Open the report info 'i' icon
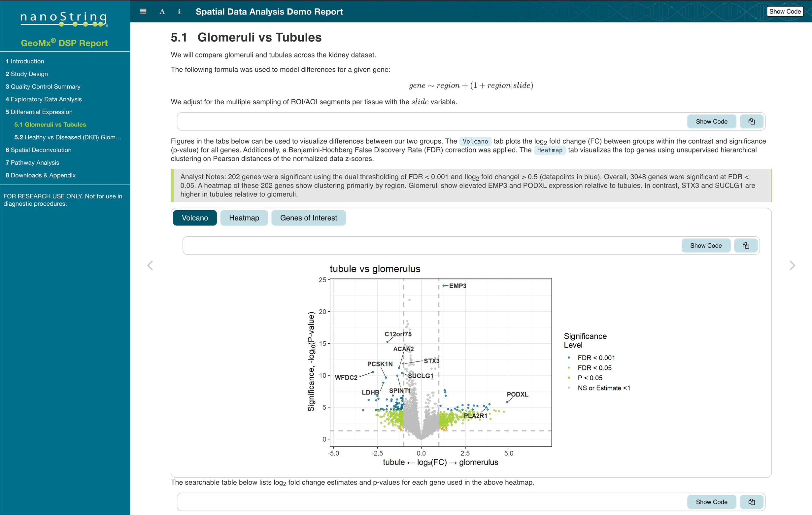This screenshot has height=515, width=812. (179, 11)
